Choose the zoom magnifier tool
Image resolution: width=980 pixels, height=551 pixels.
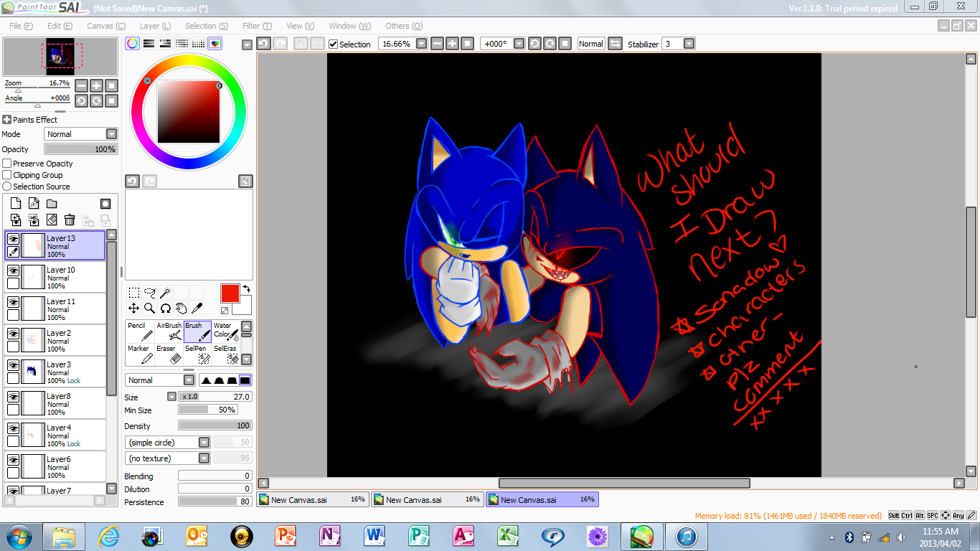150,309
